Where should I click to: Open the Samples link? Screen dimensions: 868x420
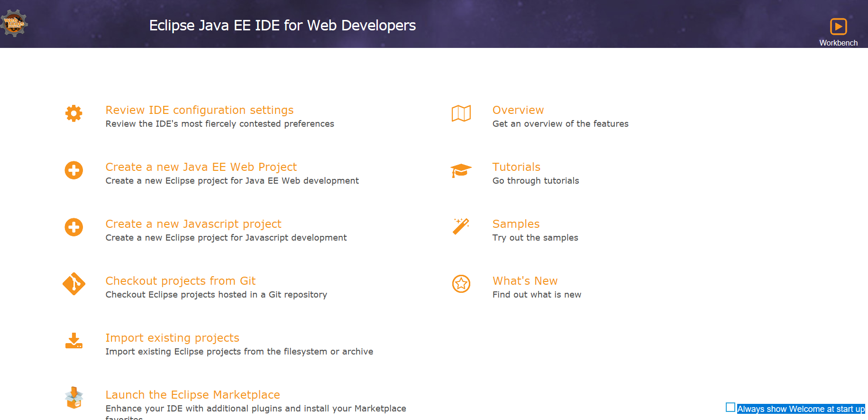coord(516,224)
